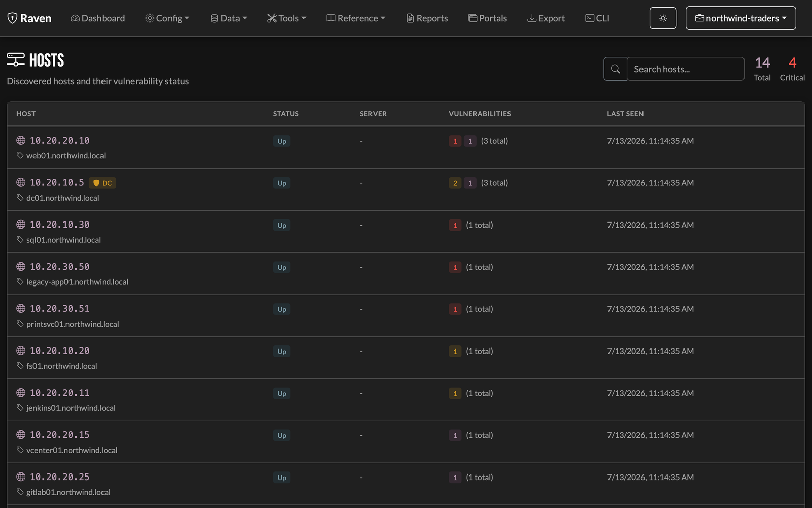Click orange badge 2 for 10.20.10.5
Viewport: 812px width, 508px height.
coord(455,183)
